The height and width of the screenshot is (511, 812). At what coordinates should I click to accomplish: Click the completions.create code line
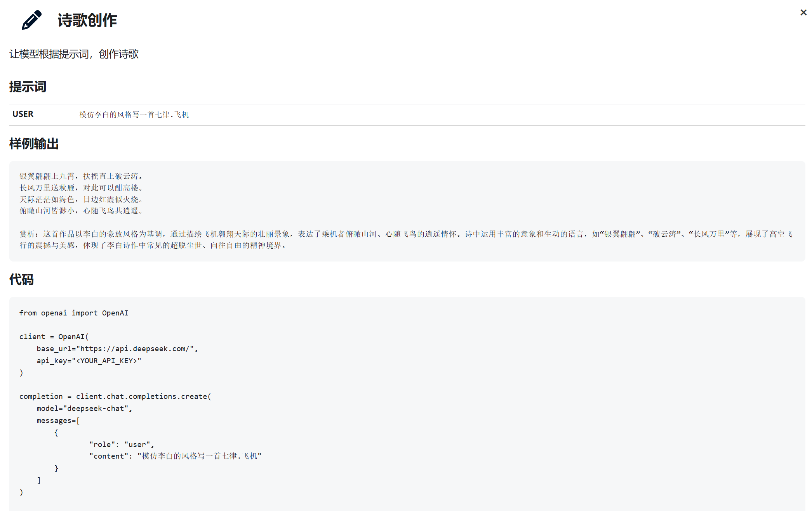[x=115, y=396]
